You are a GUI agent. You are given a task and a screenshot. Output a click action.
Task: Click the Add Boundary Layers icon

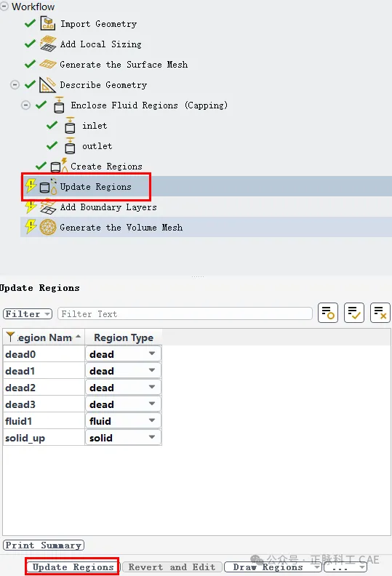(48, 207)
